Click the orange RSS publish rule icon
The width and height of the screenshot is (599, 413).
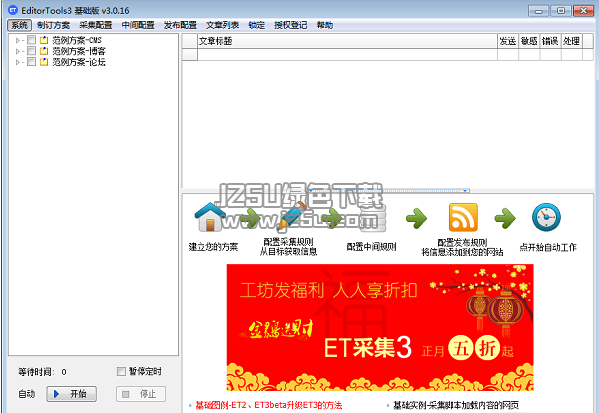coord(463,217)
